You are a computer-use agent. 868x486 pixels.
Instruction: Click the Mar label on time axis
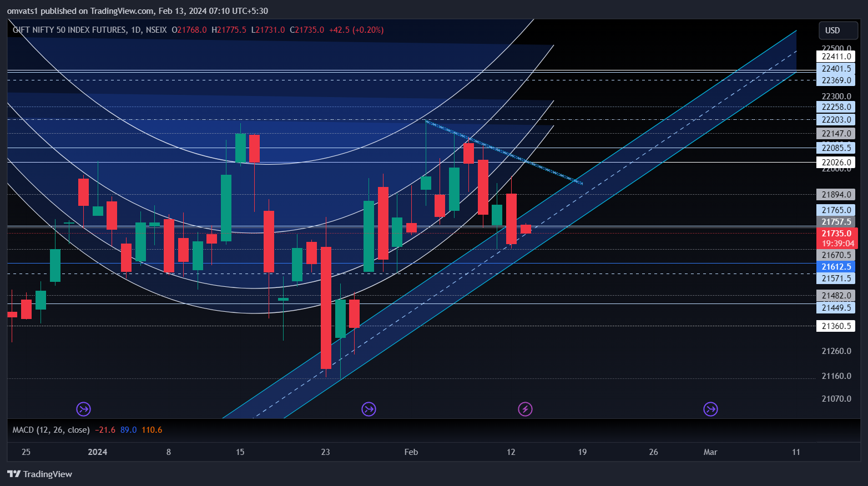point(710,452)
